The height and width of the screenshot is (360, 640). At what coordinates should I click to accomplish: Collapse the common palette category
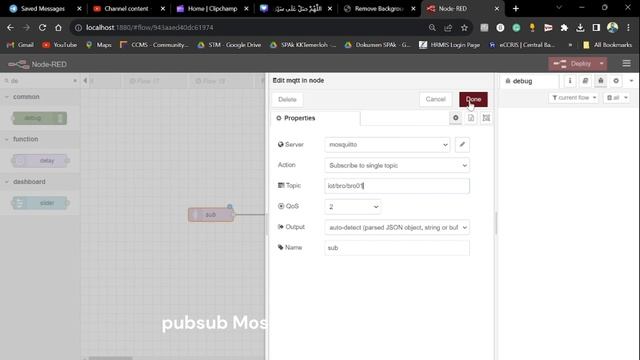tap(40, 97)
